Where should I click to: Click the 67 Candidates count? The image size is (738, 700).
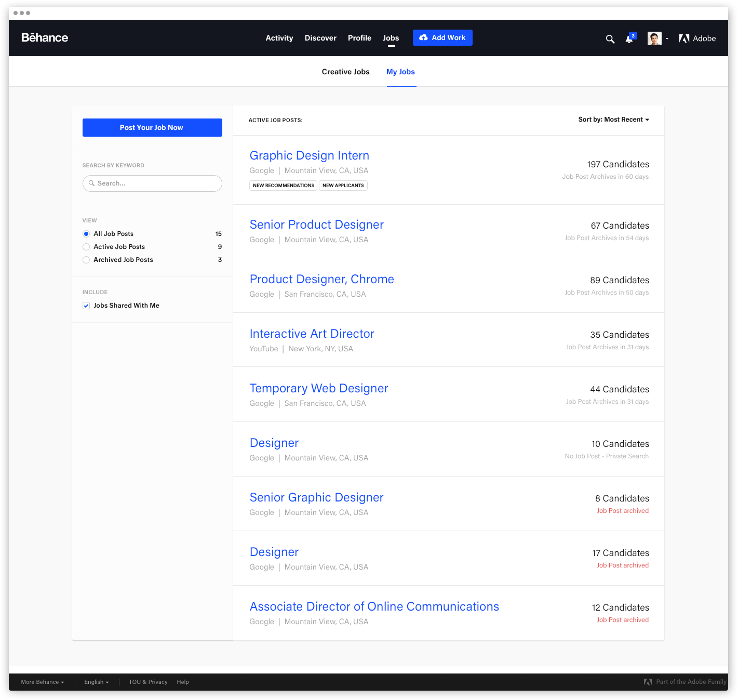620,226
